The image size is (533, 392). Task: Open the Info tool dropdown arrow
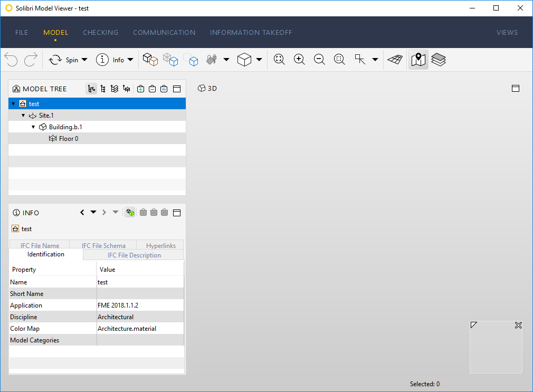click(x=130, y=60)
